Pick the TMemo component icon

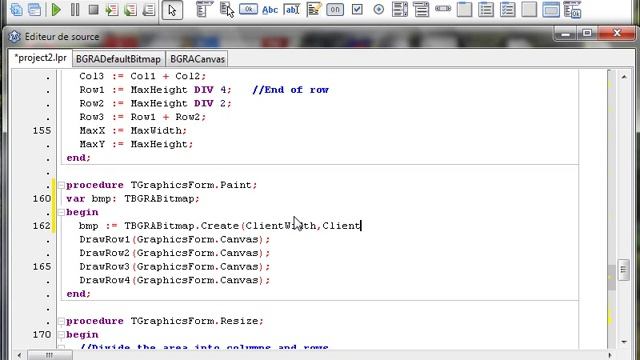tap(313, 9)
